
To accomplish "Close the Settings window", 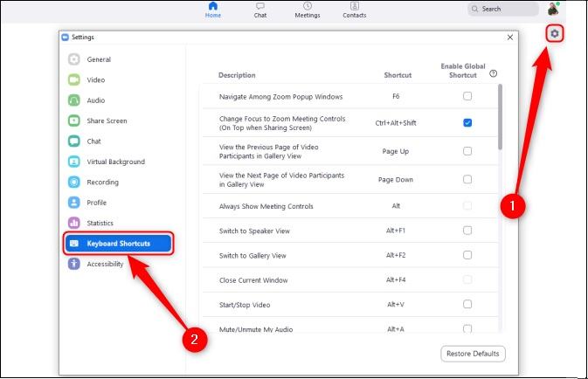I will tap(510, 37).
